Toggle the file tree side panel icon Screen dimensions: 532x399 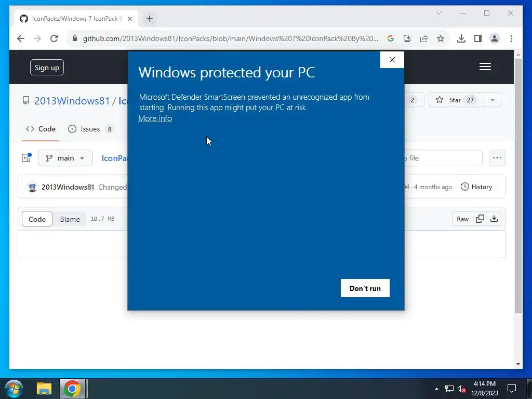[x=26, y=158]
